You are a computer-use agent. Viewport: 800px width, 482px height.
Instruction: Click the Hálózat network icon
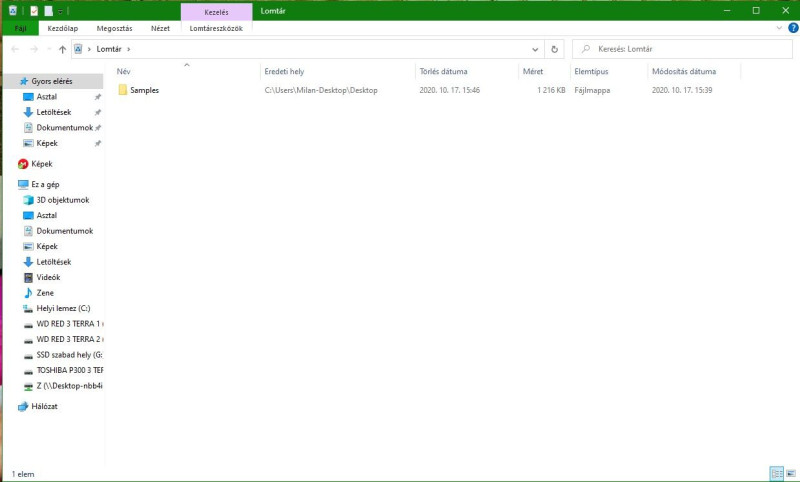pos(23,407)
